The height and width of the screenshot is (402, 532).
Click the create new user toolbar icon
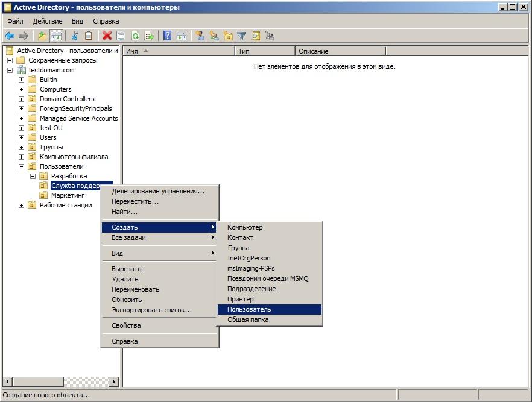(200, 36)
